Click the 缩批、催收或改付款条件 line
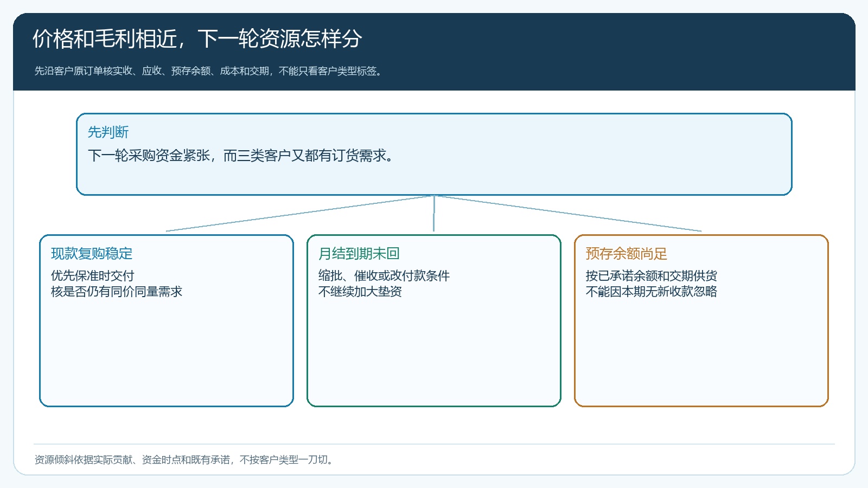 (x=384, y=275)
